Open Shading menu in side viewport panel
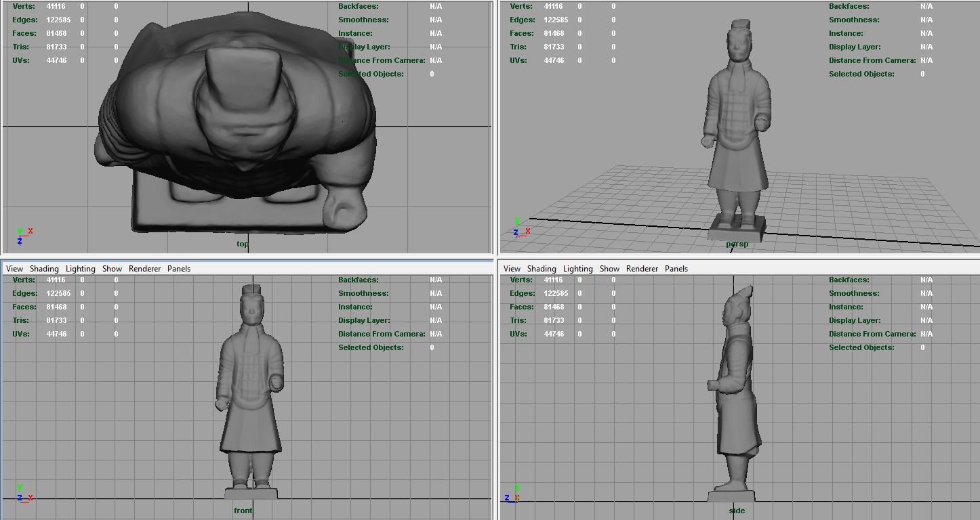This screenshot has width=980, height=520. (x=542, y=269)
